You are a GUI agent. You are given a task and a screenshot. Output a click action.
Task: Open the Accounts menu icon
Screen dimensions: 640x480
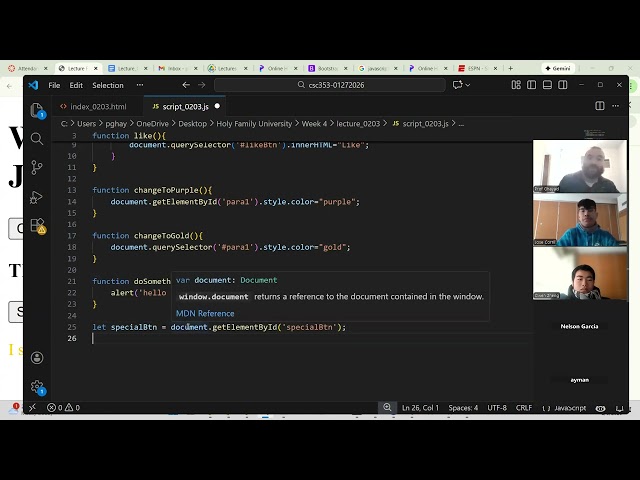[x=37, y=358]
